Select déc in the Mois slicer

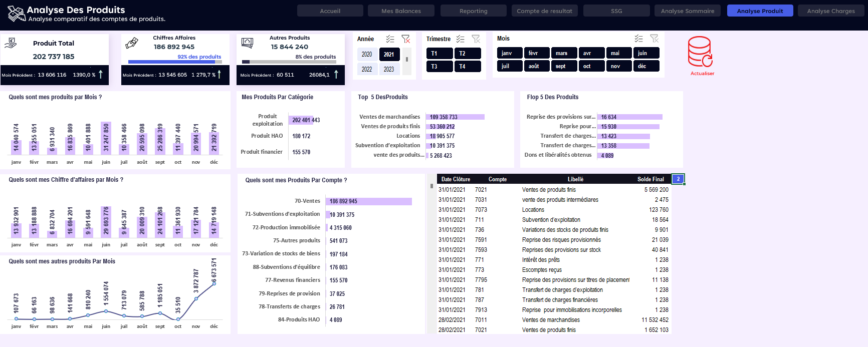[x=646, y=66]
